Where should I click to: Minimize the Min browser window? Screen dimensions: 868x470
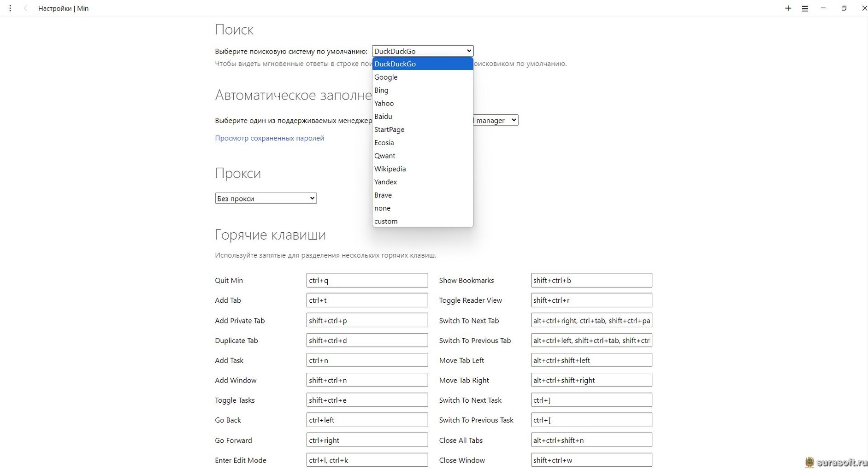[823, 8]
